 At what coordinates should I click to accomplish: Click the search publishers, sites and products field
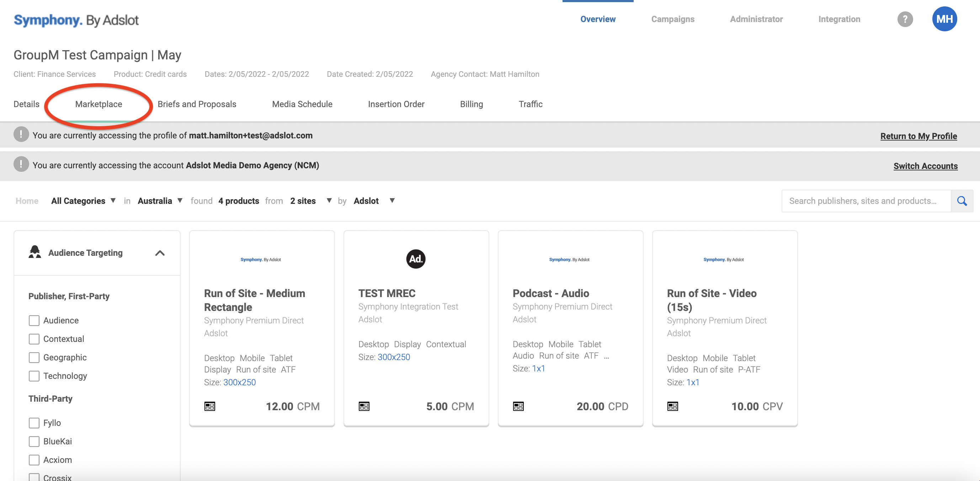pos(866,201)
